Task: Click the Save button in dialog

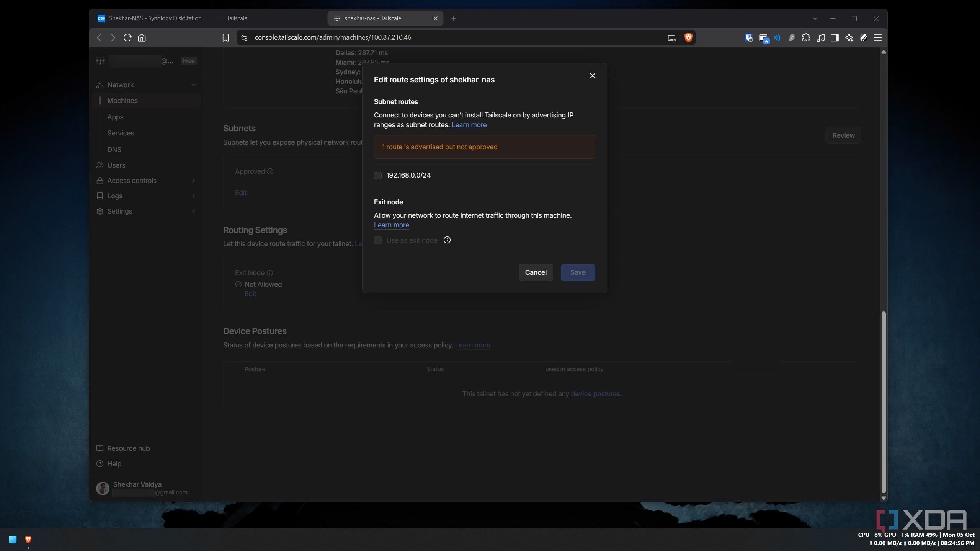Action: click(578, 272)
